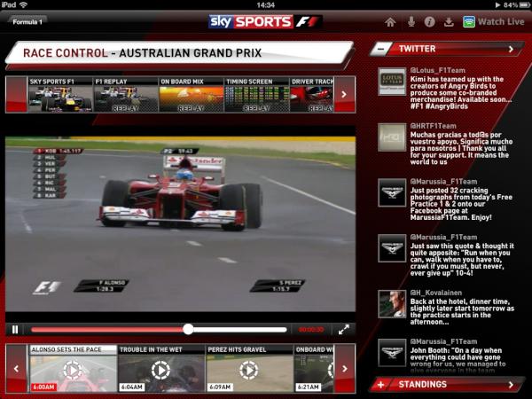Viewport: 532px width, 399px height.
Task: Go back to Formula 1
Action: (27, 21)
